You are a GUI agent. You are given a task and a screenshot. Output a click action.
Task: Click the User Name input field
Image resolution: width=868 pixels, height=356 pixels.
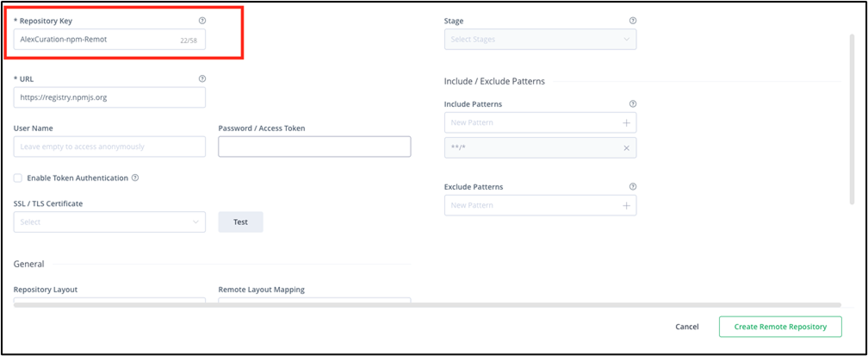(109, 147)
